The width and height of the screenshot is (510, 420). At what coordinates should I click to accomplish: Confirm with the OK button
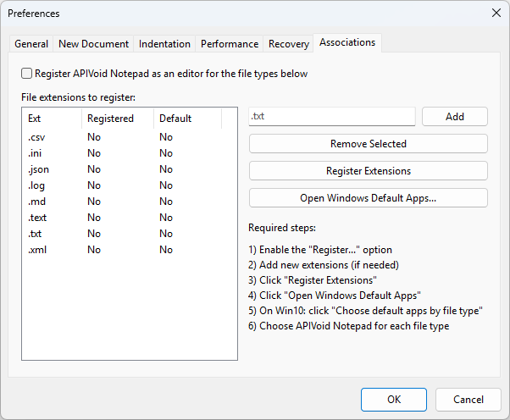pos(394,400)
